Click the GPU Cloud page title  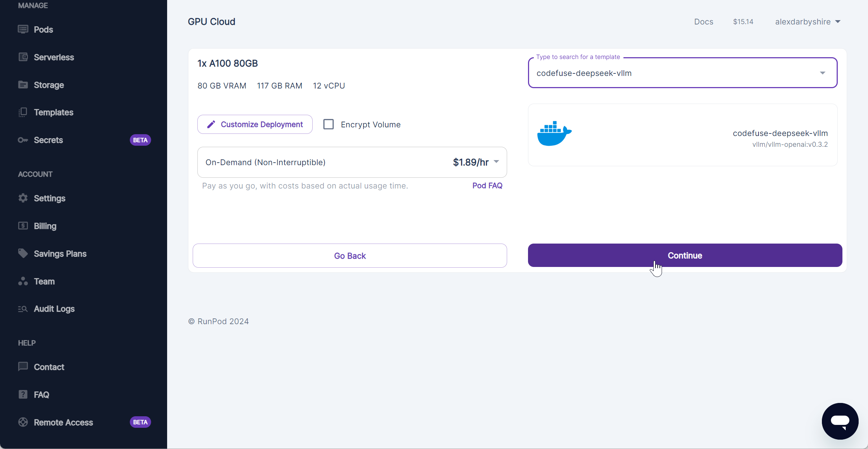tap(211, 22)
